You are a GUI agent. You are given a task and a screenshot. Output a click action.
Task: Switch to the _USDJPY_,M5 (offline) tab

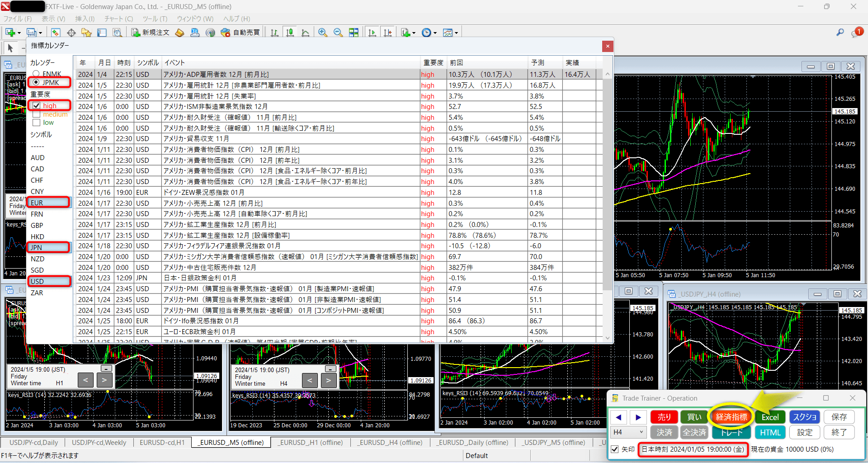pyautogui.click(x=553, y=442)
